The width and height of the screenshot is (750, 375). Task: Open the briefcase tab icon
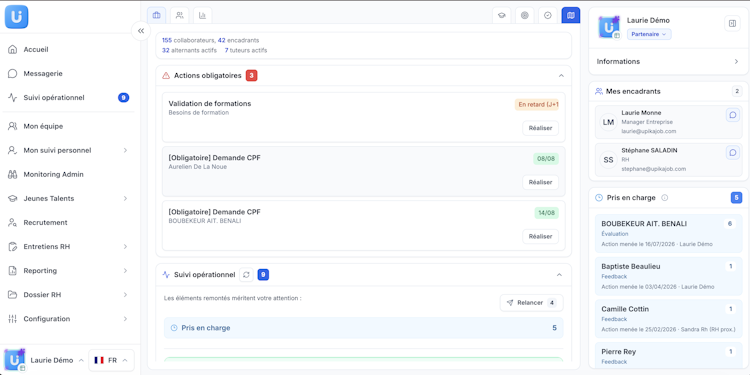click(156, 15)
